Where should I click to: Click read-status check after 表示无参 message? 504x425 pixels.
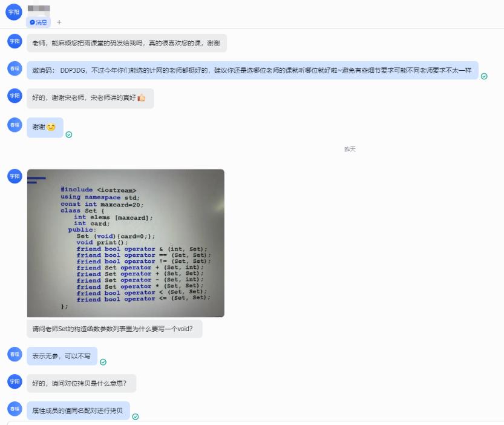[103, 362]
